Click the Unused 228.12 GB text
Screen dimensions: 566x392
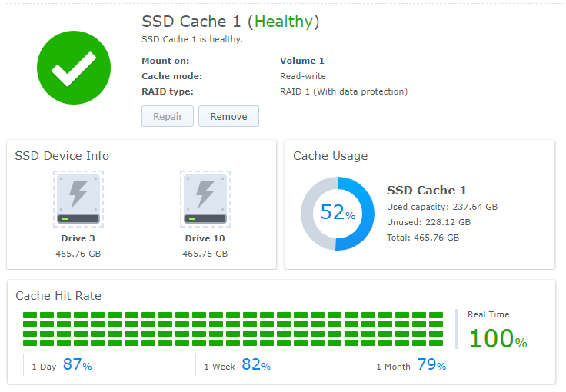pyautogui.click(x=428, y=222)
